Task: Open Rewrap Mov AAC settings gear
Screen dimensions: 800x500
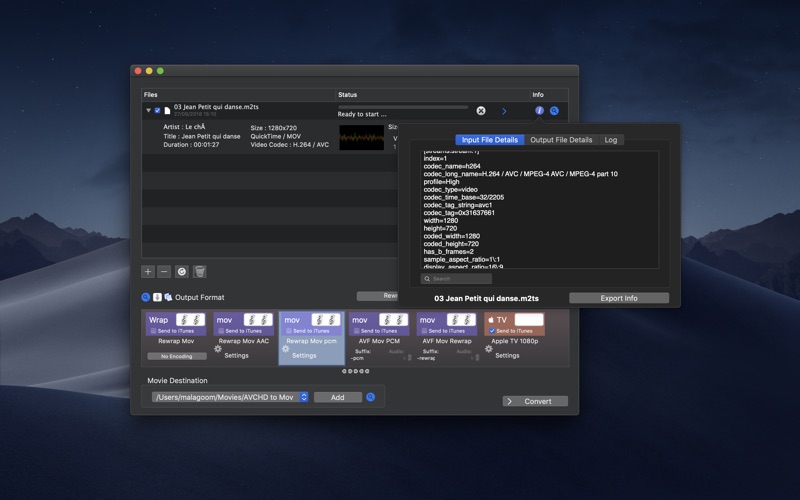Action: [218, 349]
